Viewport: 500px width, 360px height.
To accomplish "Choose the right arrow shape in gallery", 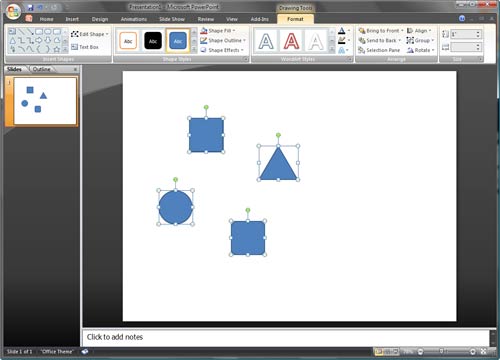I will coord(39,41).
